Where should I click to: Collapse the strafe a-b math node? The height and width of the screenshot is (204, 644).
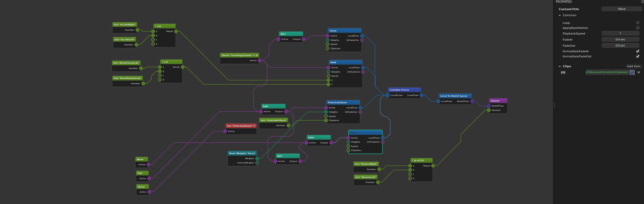[x=155, y=26]
